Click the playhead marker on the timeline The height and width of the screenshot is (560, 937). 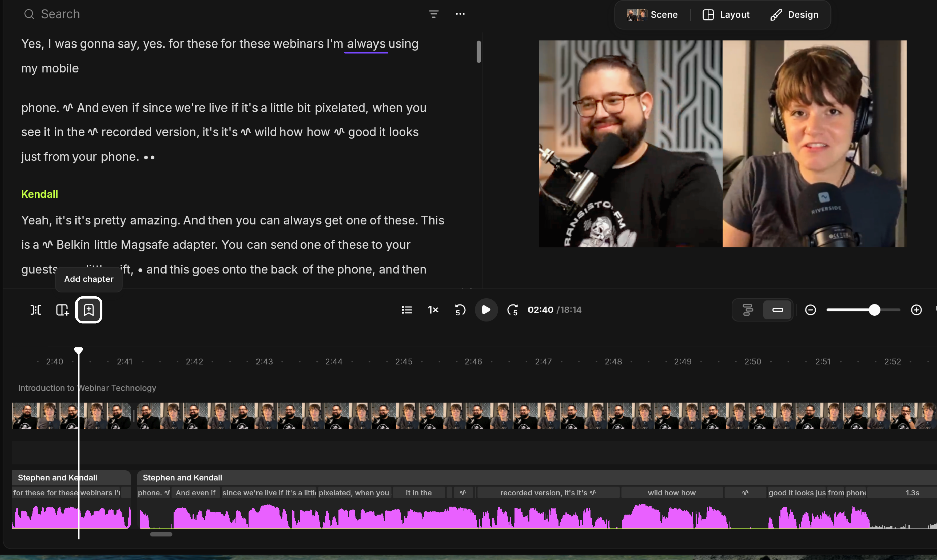(79, 350)
